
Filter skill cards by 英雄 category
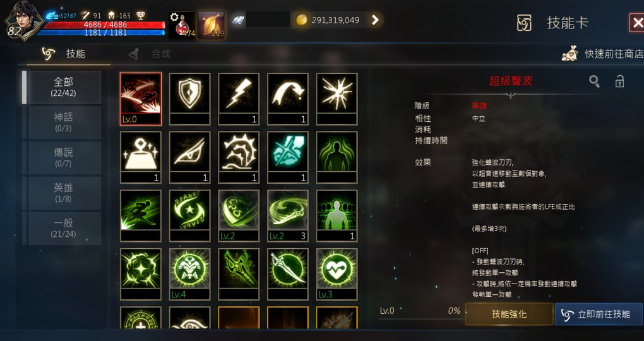click(64, 193)
